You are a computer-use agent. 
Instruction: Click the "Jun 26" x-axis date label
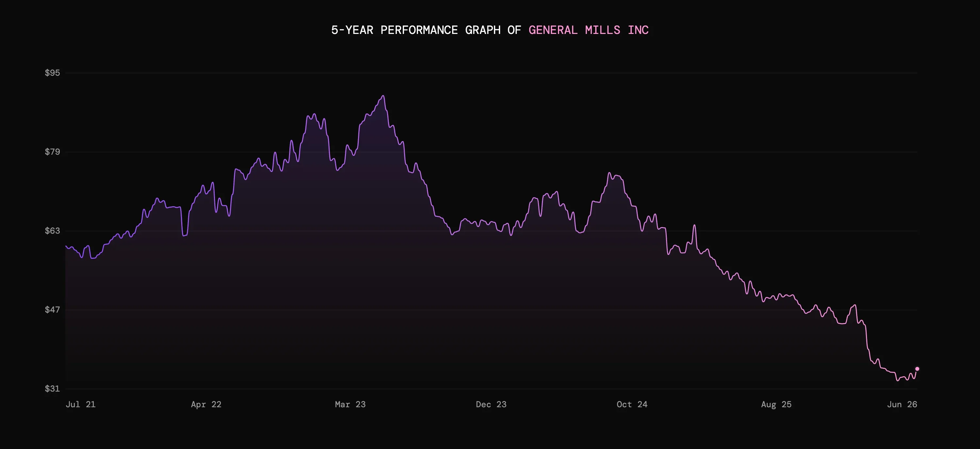(902, 404)
